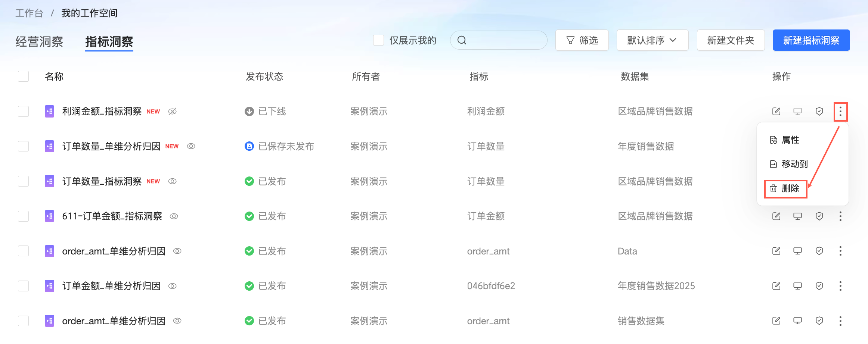Viewport: 868px width, 344px height.
Task: Edit the 订单金额_单维分析归因 entry
Action: pyautogui.click(x=776, y=286)
